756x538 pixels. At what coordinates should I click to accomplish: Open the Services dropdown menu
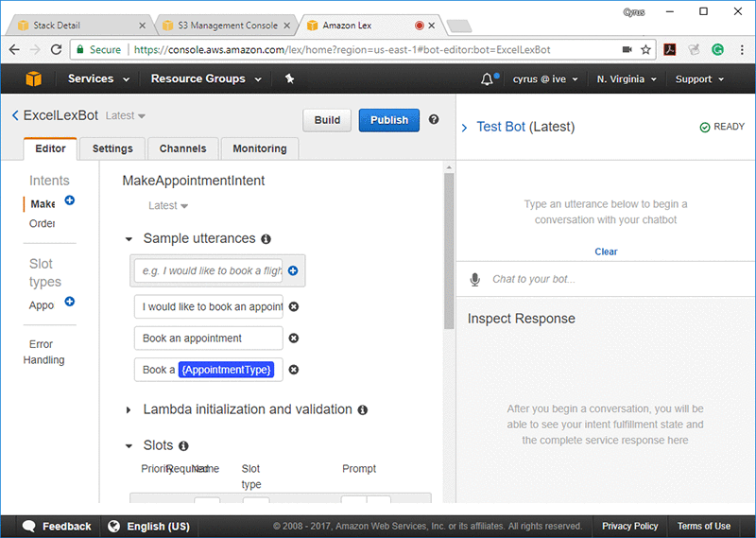point(98,78)
